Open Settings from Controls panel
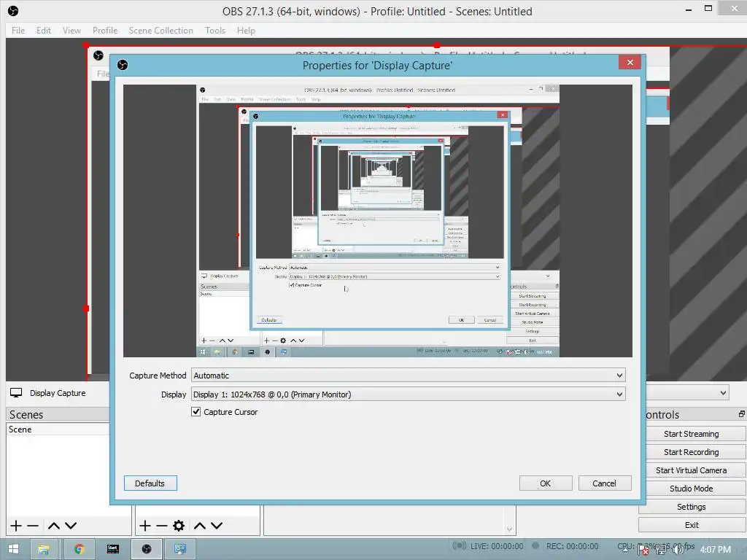Image resolution: width=747 pixels, height=560 pixels. coord(692,507)
